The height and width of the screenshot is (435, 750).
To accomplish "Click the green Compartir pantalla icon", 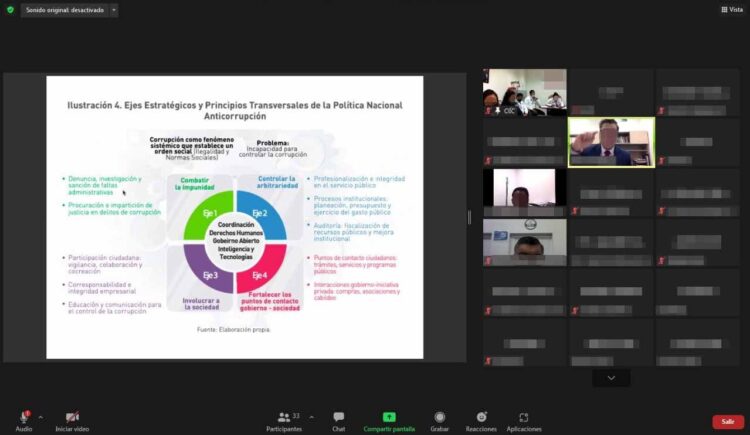I will (x=390, y=417).
